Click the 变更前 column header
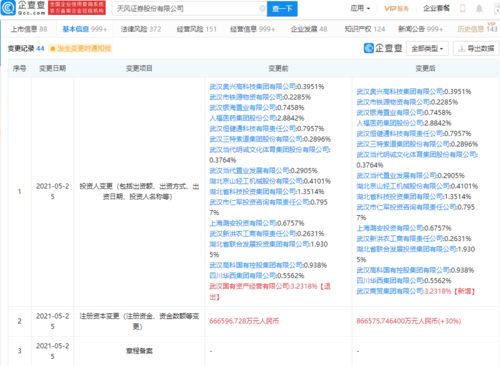 [278, 68]
